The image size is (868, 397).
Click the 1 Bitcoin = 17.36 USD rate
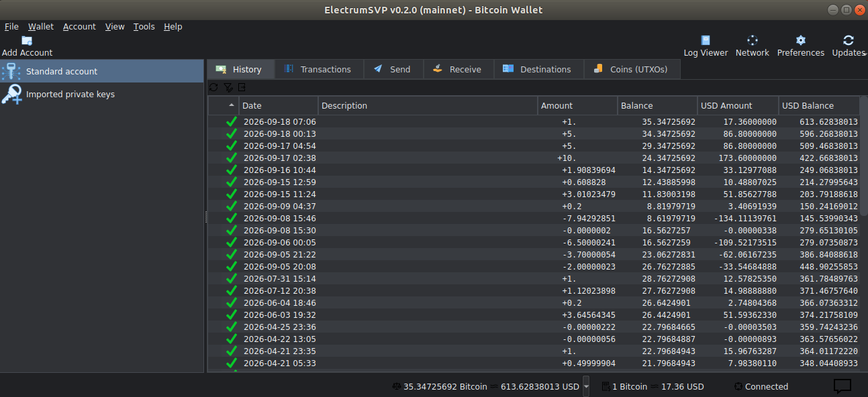pos(653,386)
